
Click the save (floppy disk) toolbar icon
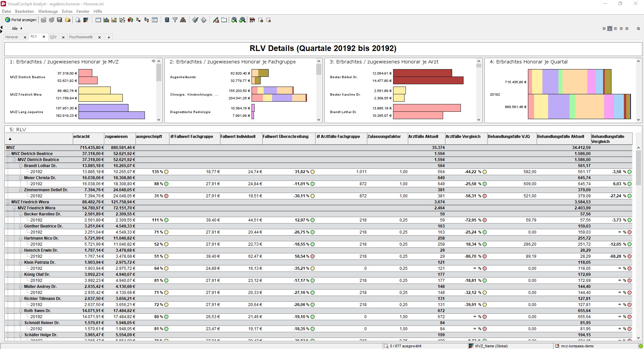coord(59,20)
